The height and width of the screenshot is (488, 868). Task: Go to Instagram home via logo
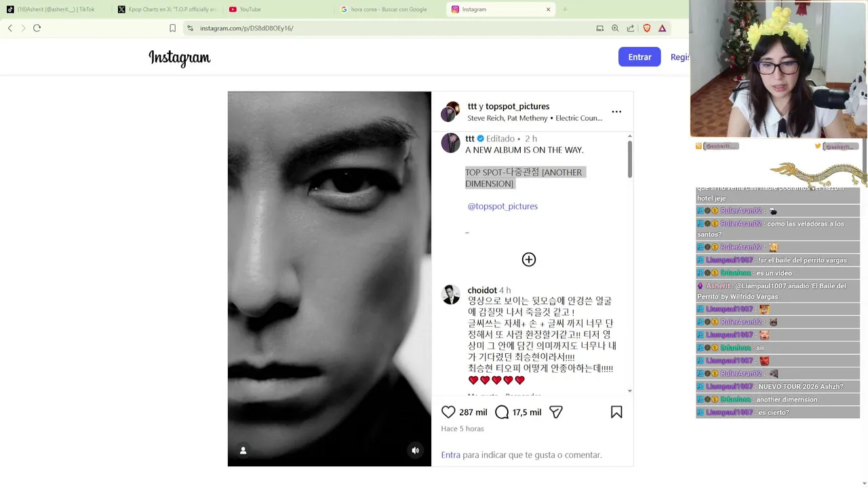pyautogui.click(x=180, y=58)
